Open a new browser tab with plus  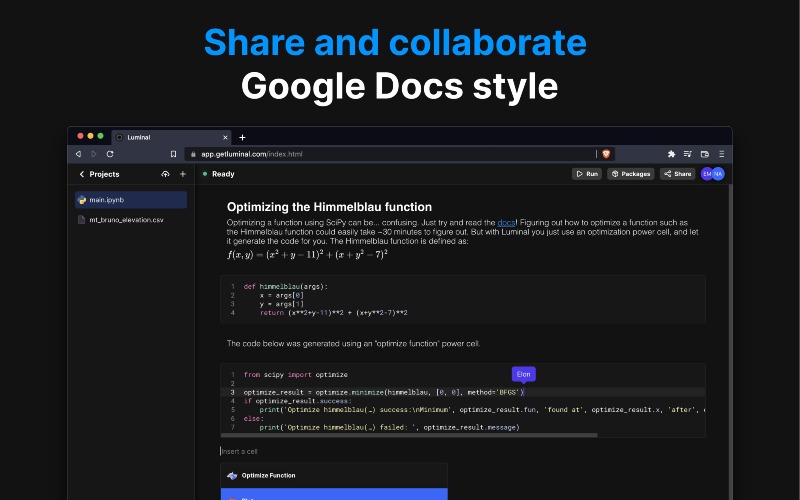coord(242,137)
